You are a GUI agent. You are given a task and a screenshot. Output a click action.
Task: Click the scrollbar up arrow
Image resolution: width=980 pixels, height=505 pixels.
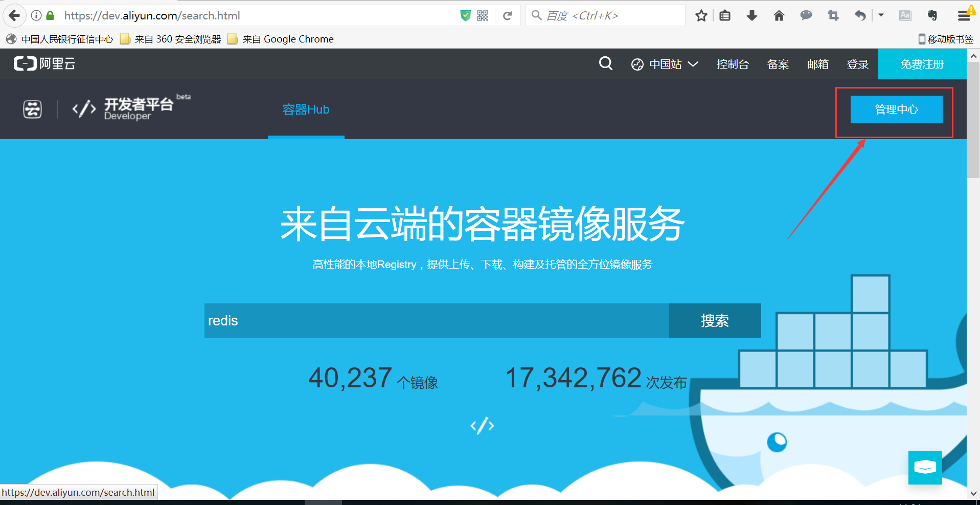(x=973, y=56)
